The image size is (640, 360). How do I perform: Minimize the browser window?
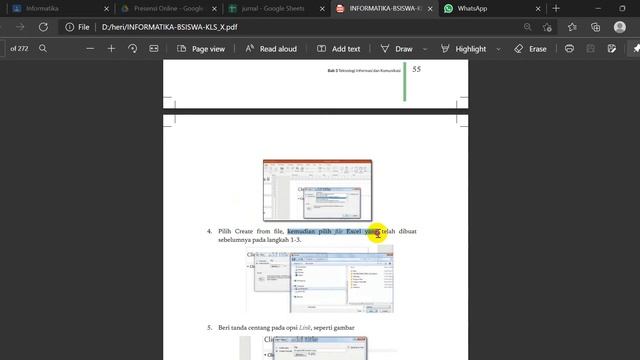pyautogui.click(x=598, y=8)
